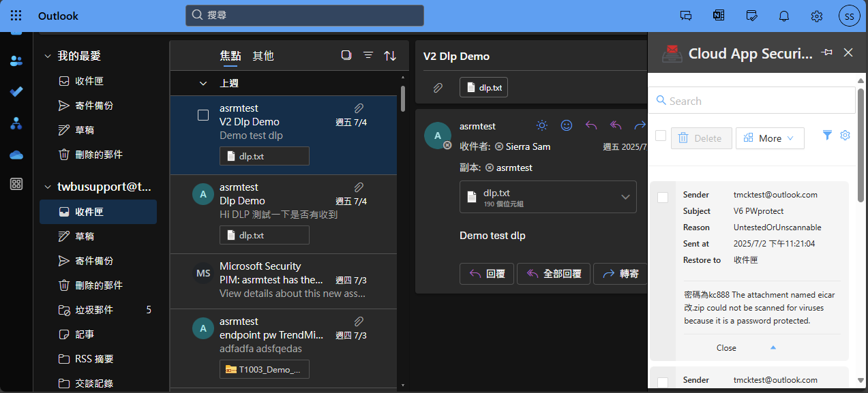Expand the dlp.txt attachment options chevron

pyautogui.click(x=625, y=198)
